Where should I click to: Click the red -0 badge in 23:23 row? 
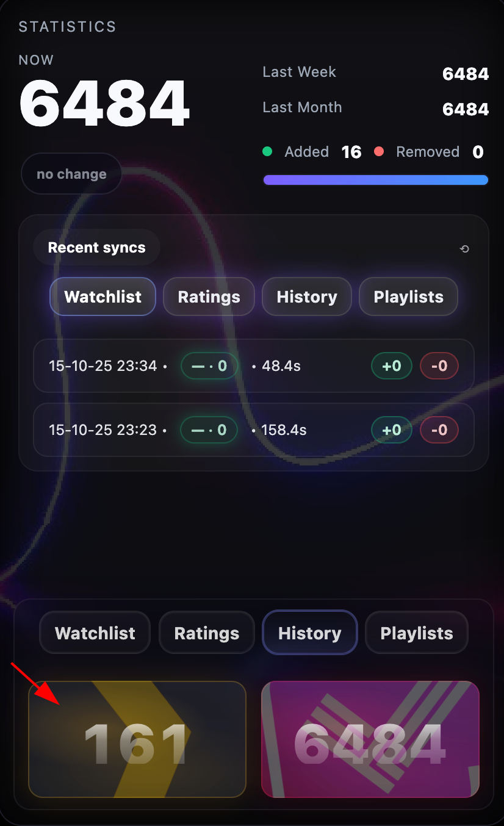click(x=439, y=430)
